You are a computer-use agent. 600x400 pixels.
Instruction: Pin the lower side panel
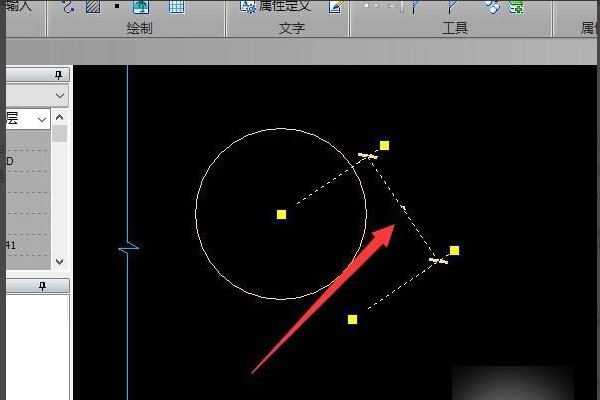click(42, 286)
